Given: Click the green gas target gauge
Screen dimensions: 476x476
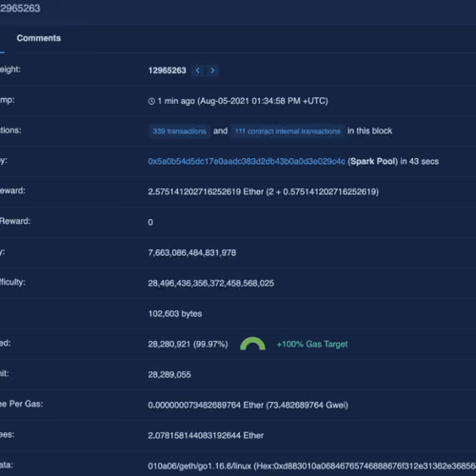Looking at the screenshot, I should [252, 344].
